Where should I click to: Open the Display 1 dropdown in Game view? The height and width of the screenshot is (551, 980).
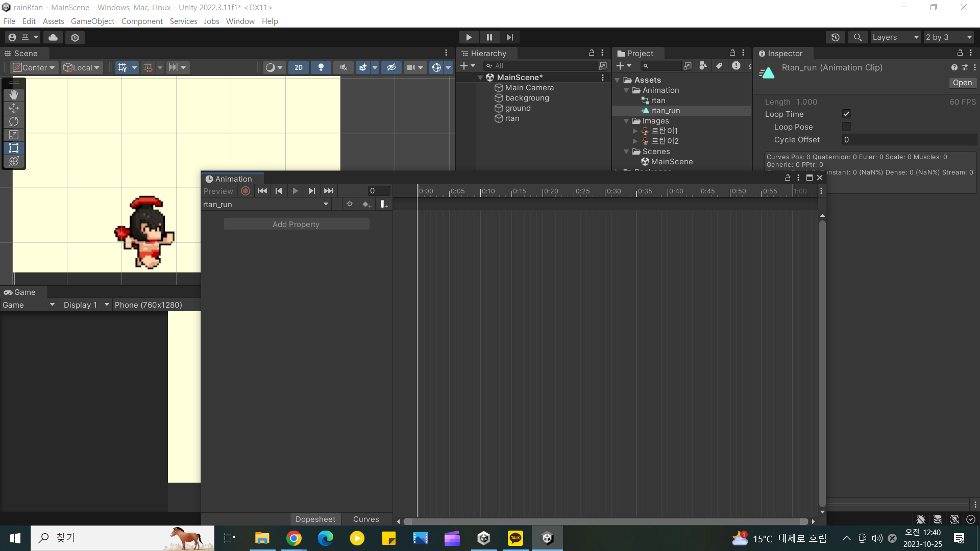click(86, 305)
